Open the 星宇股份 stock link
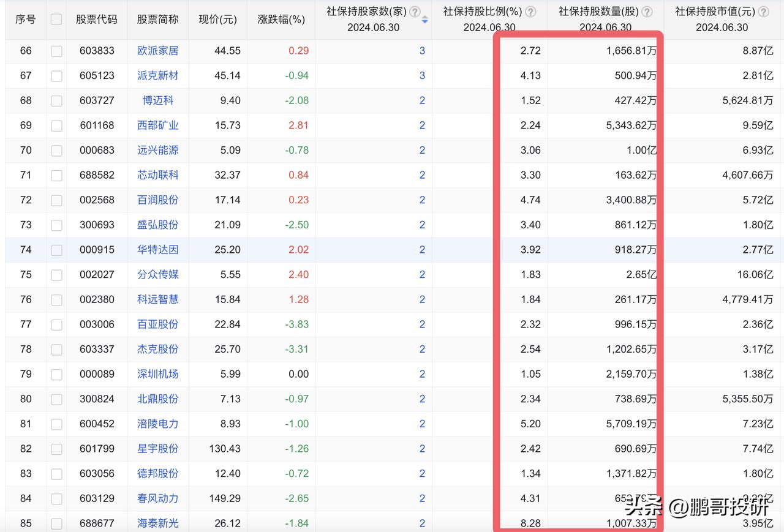 coord(158,449)
